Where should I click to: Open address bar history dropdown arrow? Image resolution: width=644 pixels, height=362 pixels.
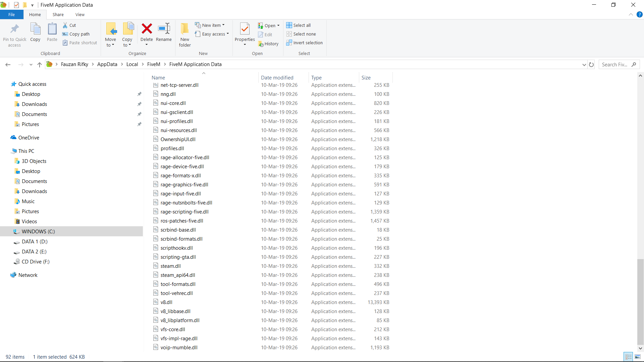coord(584,64)
